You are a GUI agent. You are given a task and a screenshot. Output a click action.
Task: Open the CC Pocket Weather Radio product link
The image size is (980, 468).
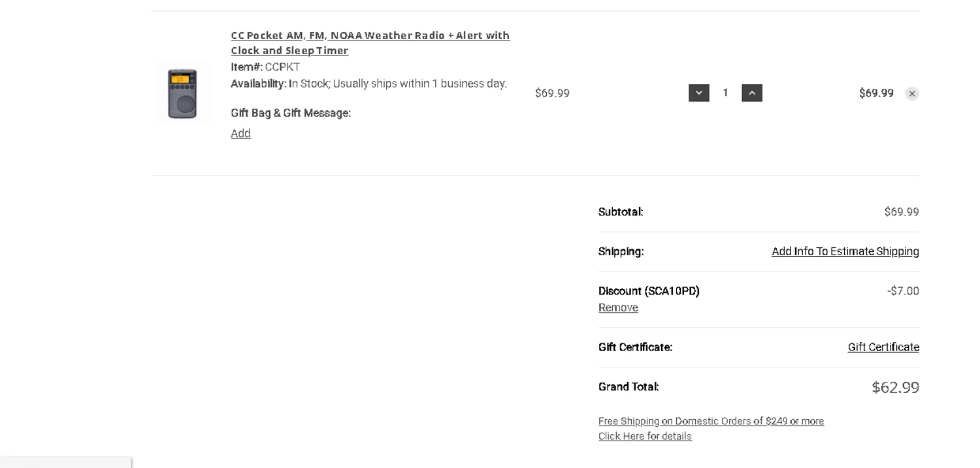370,42
